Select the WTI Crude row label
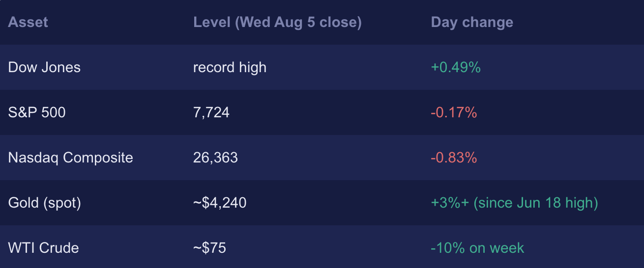644x268 pixels. pos(44,248)
